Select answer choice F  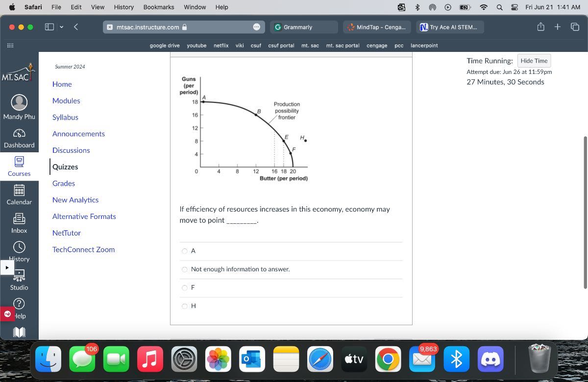[x=185, y=287]
